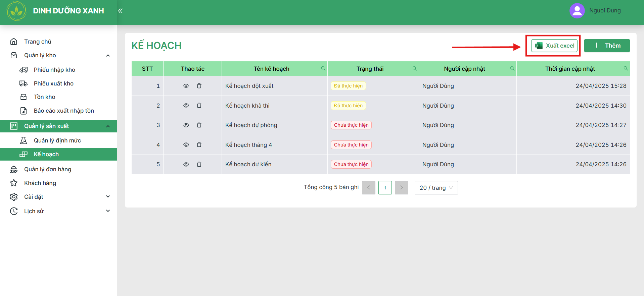The image size is (644, 296).
Task: Collapse the sidebar with double-chevron icon
Action: click(x=120, y=11)
